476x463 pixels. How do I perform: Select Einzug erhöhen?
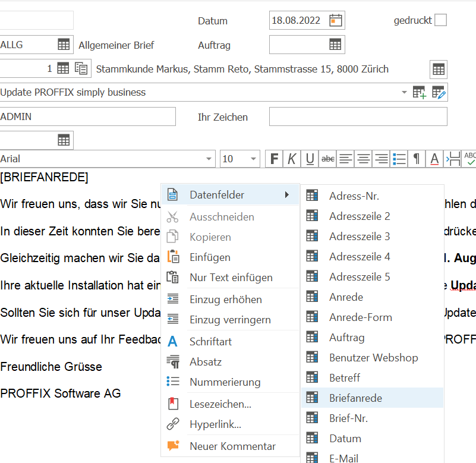(231, 300)
